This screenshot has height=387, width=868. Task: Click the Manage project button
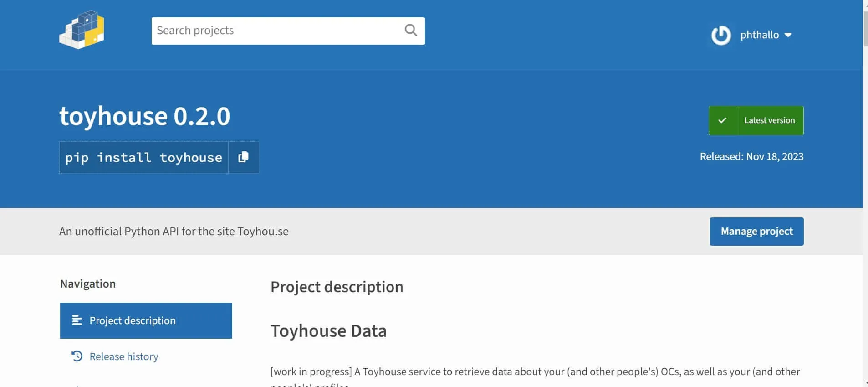pos(756,231)
